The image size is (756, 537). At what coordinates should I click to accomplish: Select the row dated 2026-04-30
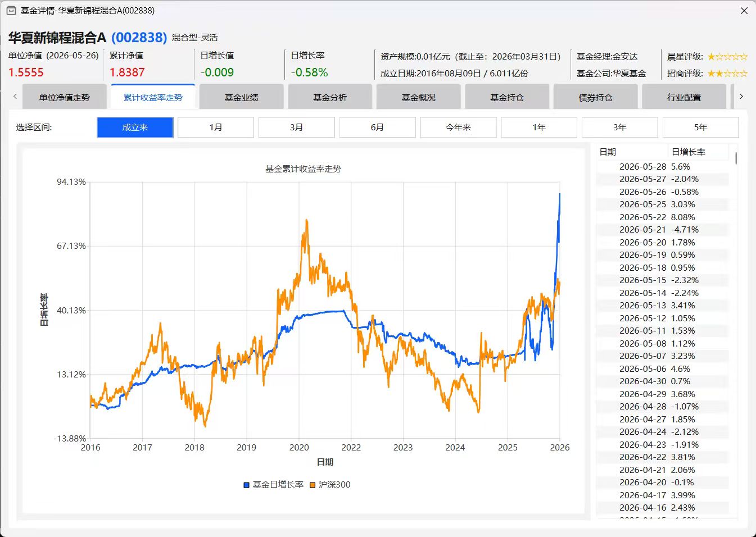pyautogui.click(x=663, y=381)
